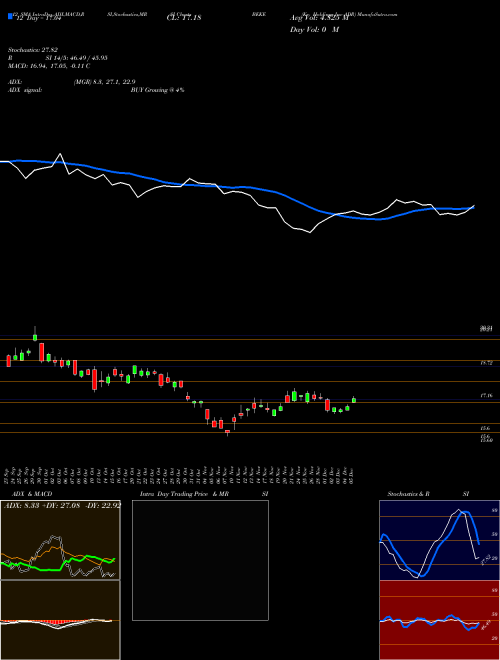Click the 'Day Vol: 0 M' value

(x=314, y=30)
